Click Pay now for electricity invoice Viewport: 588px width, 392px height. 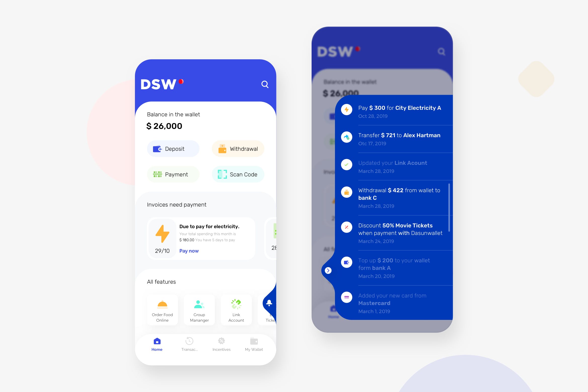(x=189, y=250)
